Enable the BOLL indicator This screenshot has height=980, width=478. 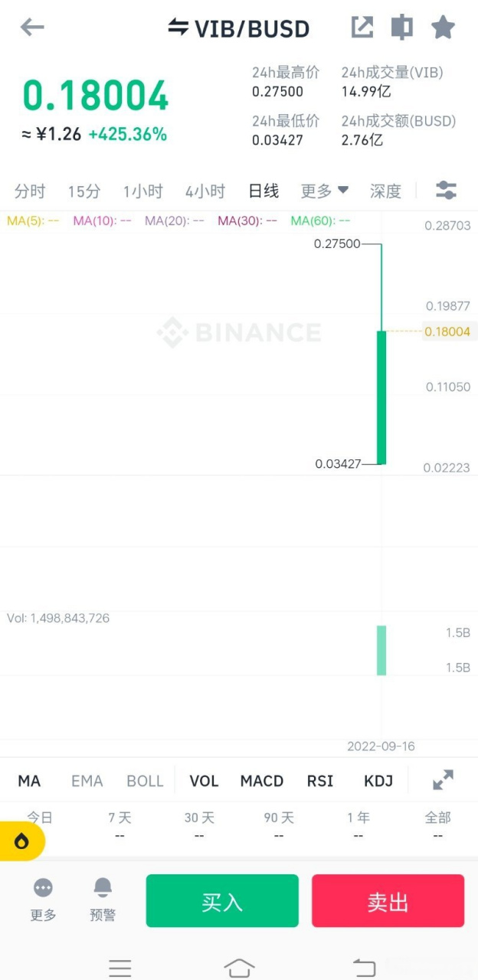[145, 781]
